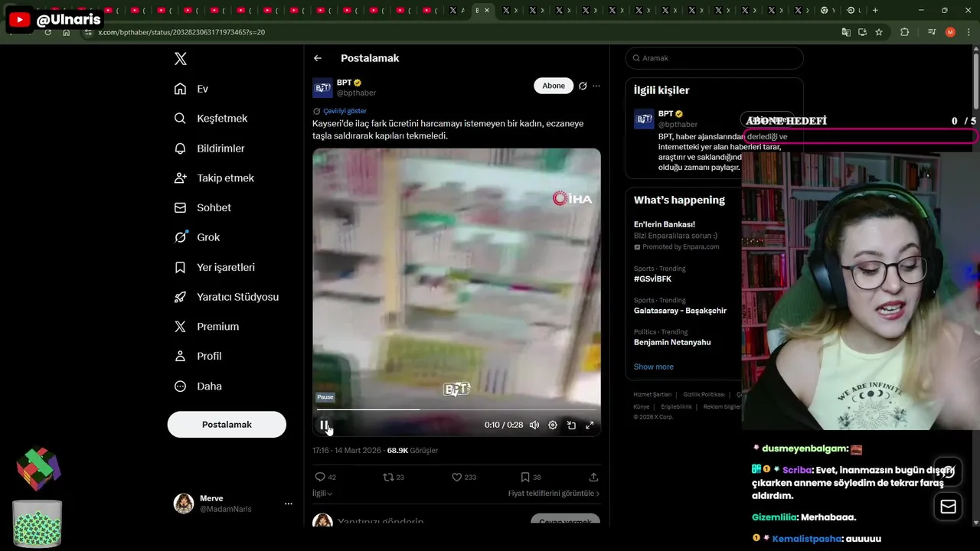Open Erişilebilirlik footer link
This screenshot has width=980, height=551.
pyautogui.click(x=676, y=407)
